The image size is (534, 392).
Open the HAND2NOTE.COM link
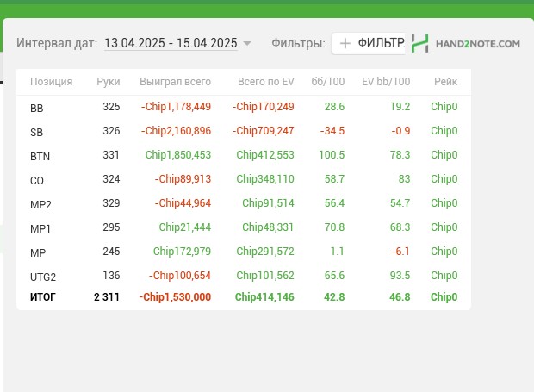point(478,44)
